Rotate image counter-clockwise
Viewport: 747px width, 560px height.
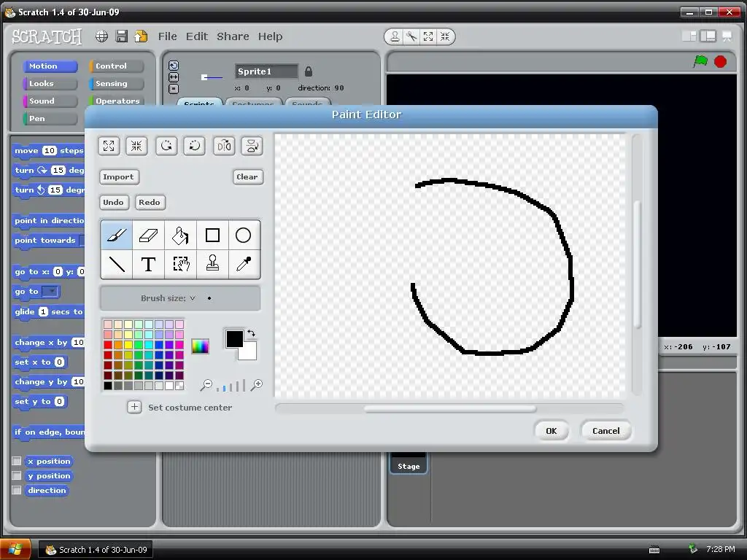[x=166, y=146]
